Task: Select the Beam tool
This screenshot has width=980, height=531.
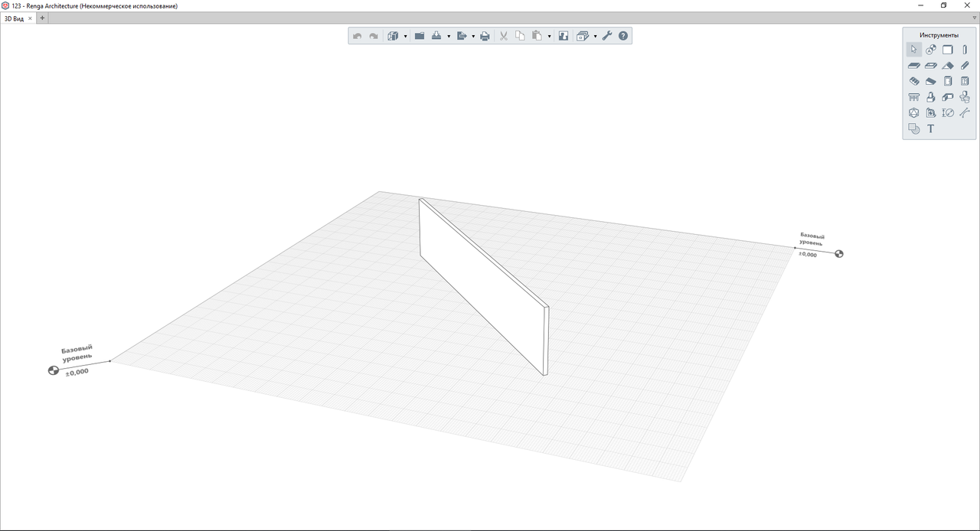Action: coord(965,65)
